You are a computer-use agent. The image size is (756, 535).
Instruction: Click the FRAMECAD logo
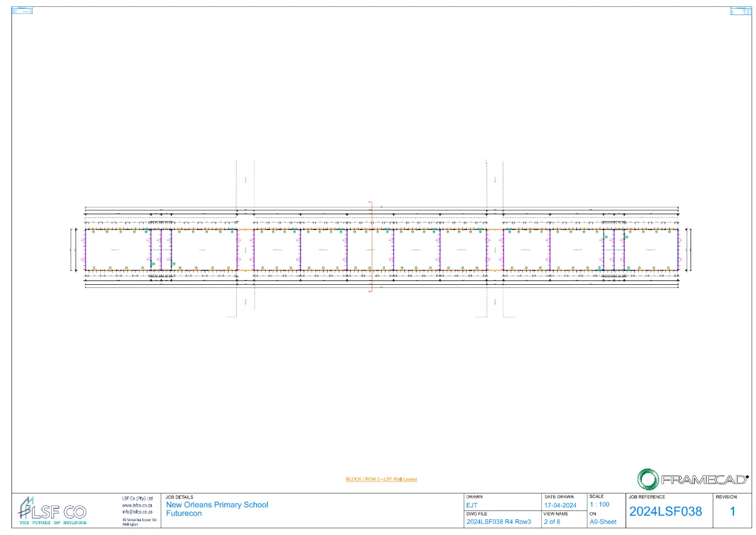pos(692,479)
